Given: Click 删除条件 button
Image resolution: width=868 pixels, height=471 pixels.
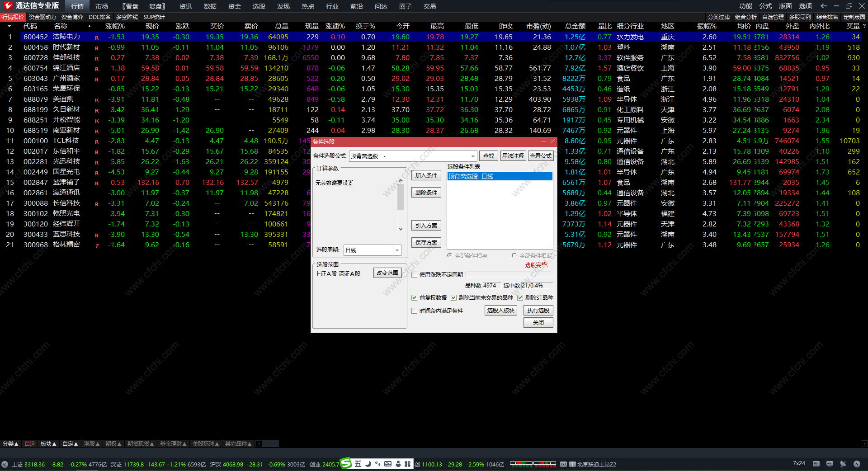Looking at the screenshot, I should (x=426, y=193).
